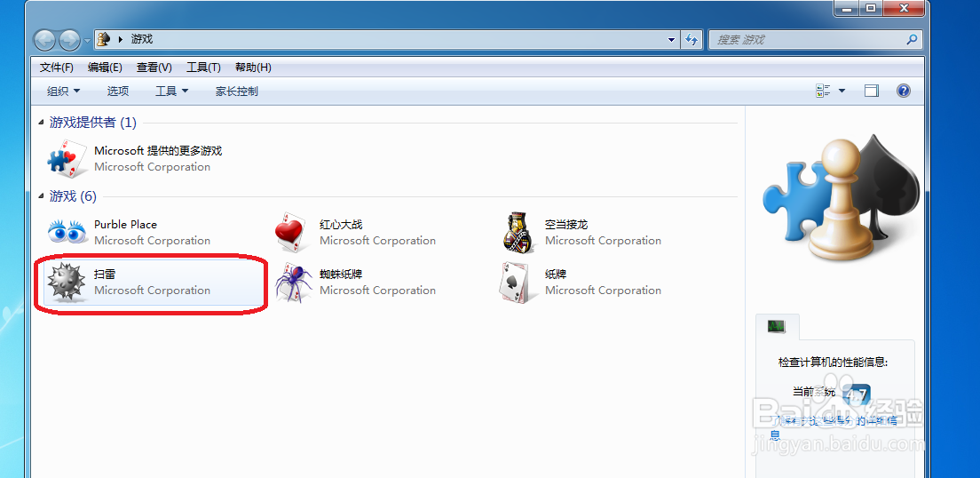This screenshot has width=980, height=478.
Task: Open the Spider Solitaire (蜘蛛纸牌) icon
Action: point(293,283)
